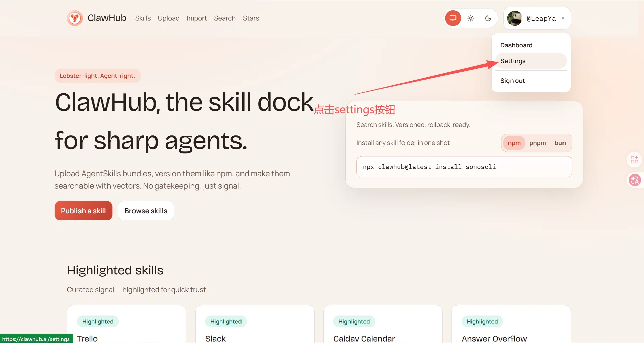Select bun package manager option
The image size is (644, 343).
560,143
